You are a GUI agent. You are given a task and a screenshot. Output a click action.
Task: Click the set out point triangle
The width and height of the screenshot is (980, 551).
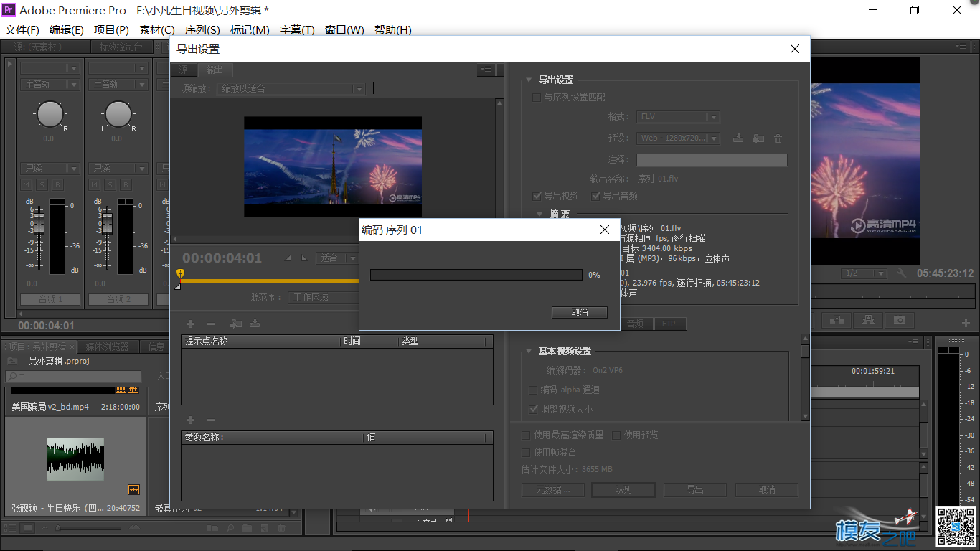click(303, 258)
